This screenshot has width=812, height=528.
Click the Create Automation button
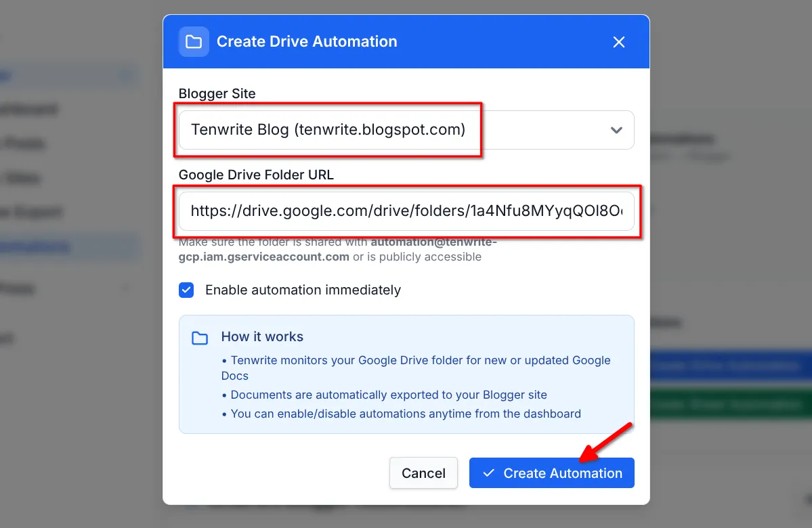click(551, 472)
